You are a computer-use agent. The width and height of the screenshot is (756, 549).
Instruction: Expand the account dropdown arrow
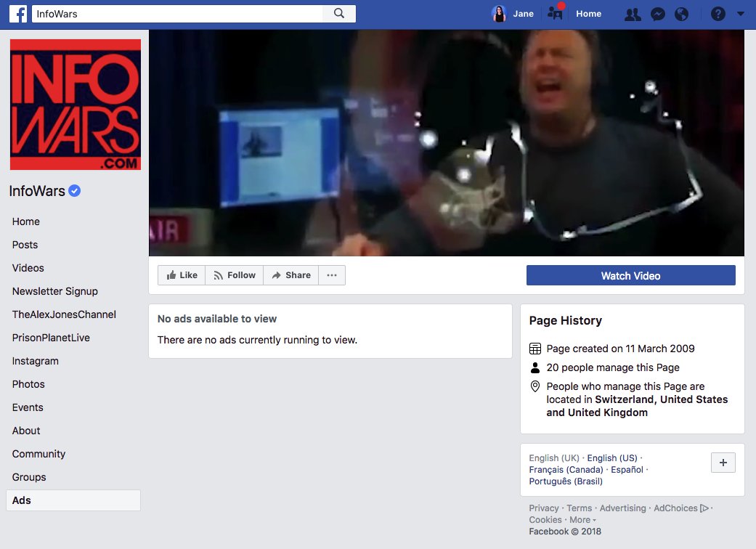click(741, 14)
